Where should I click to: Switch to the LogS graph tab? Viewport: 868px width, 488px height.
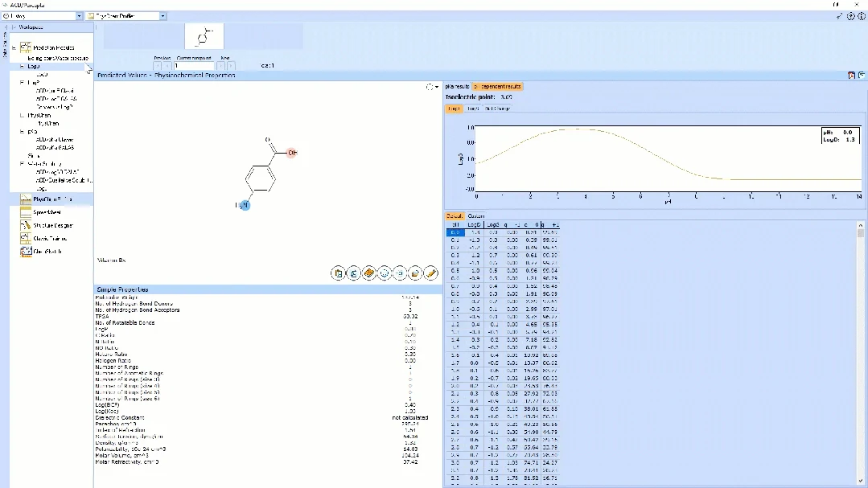tap(473, 109)
